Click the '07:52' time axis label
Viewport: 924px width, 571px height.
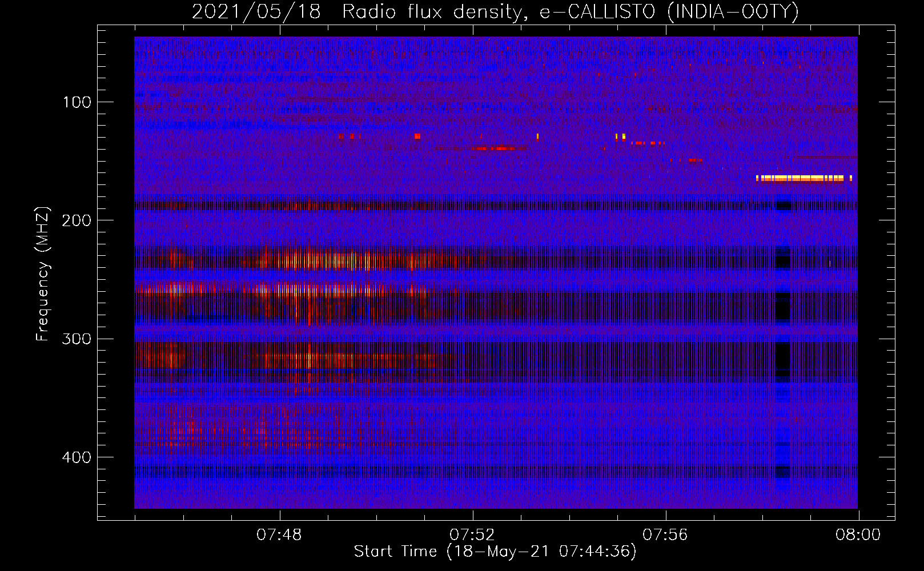click(x=472, y=535)
